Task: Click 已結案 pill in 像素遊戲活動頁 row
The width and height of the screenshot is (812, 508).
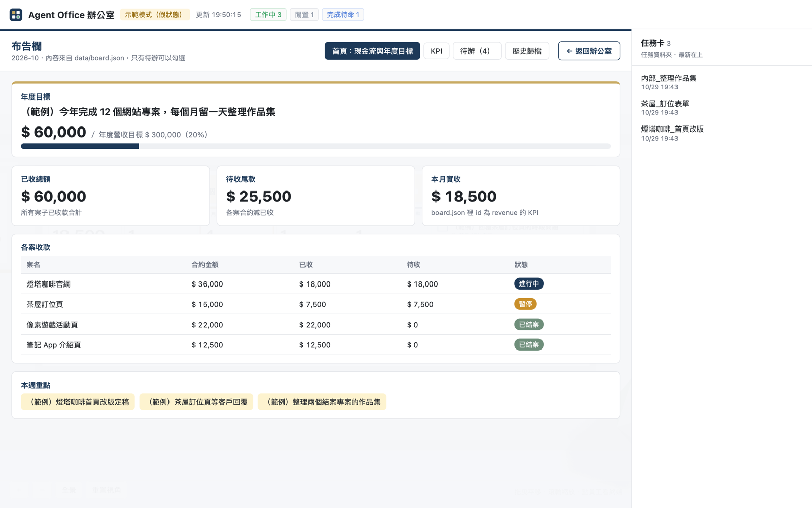Action: 528,324
